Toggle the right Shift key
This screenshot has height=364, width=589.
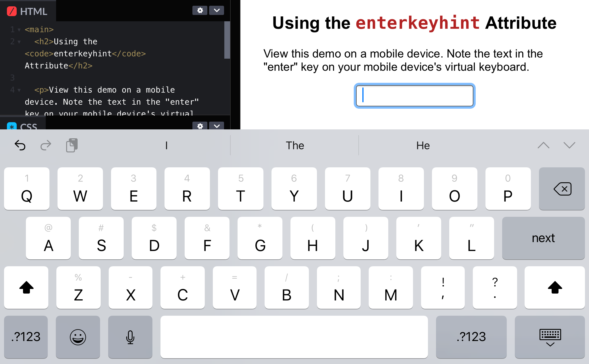pos(554,288)
